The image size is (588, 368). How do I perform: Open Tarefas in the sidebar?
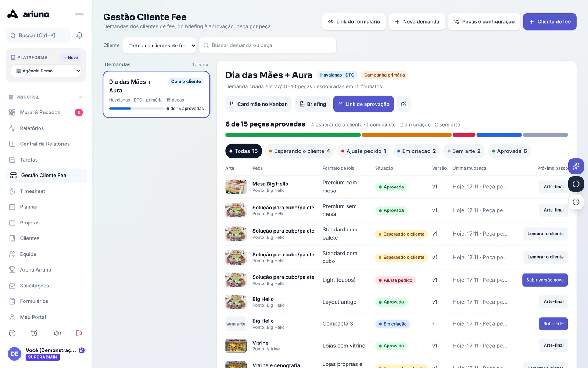(x=46, y=160)
